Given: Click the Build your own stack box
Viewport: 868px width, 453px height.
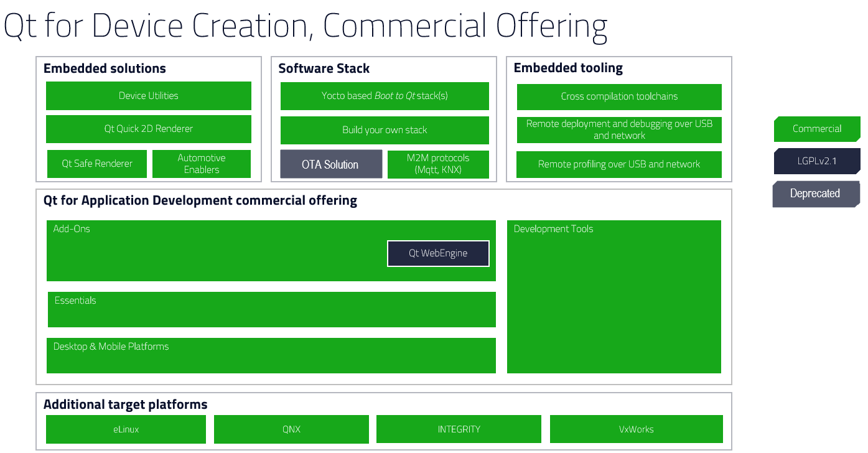Looking at the screenshot, I should click(x=385, y=130).
